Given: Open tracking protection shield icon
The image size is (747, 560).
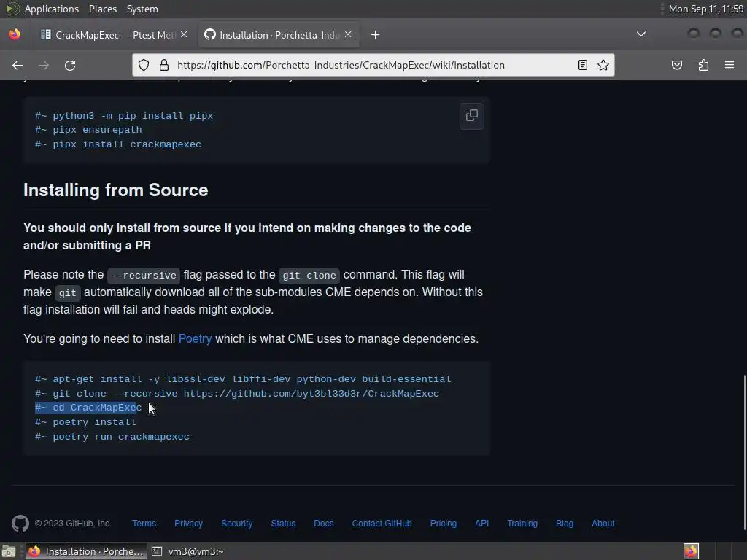Looking at the screenshot, I should point(144,65).
